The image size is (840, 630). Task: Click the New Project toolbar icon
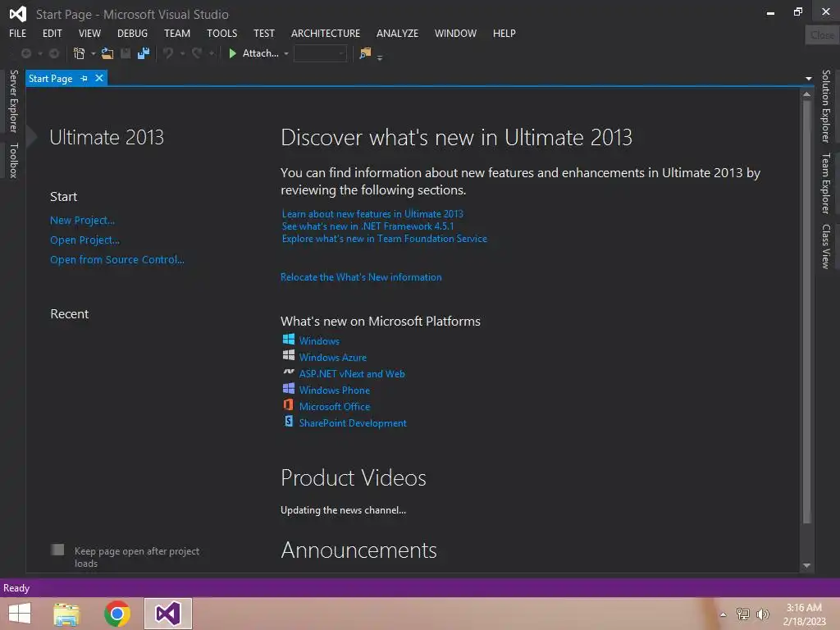coord(79,53)
